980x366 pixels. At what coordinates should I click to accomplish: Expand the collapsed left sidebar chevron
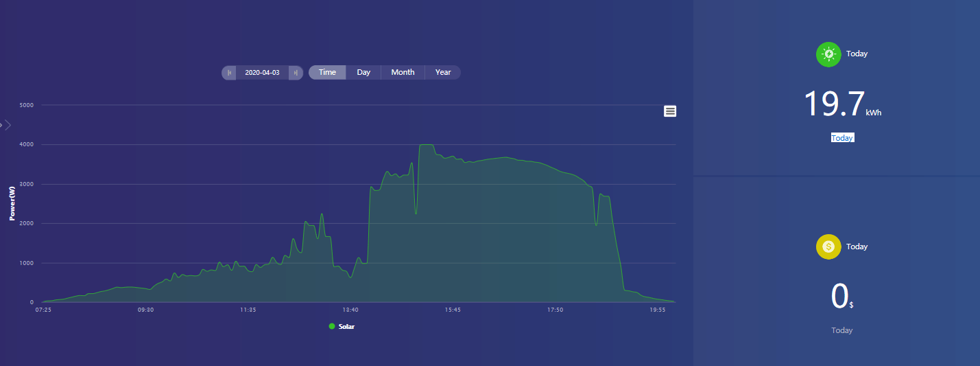(x=7, y=125)
